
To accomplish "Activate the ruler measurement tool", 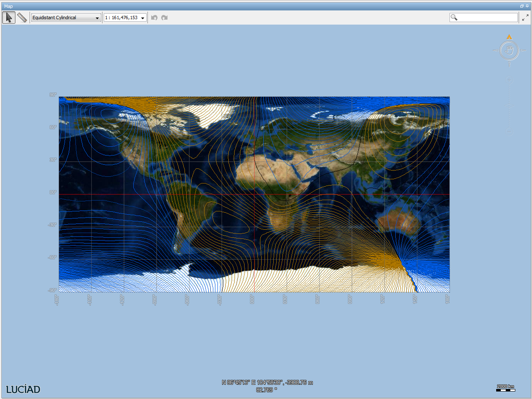I will click(x=22, y=18).
